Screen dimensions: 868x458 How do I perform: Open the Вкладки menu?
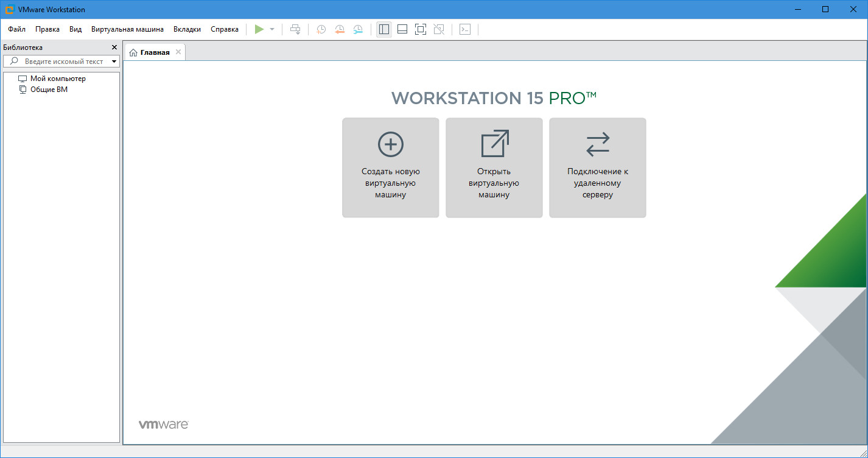[187, 29]
